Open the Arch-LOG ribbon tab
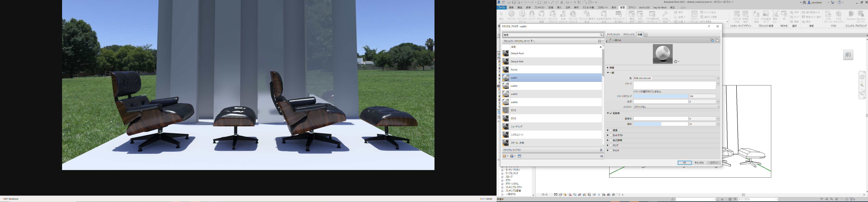Image resolution: width=868 pixels, height=202 pixels. [644, 7]
